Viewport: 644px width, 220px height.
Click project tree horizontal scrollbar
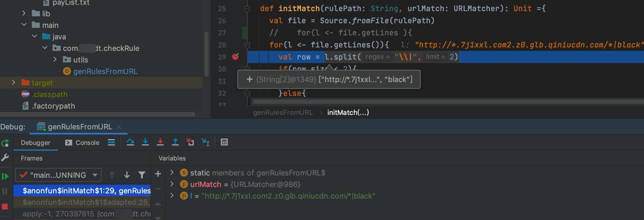click(98, 115)
